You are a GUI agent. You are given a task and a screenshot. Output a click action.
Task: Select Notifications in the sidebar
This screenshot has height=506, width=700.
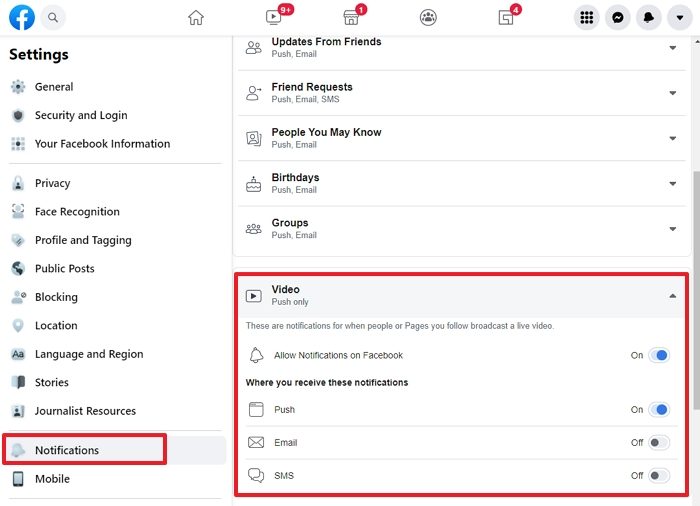pyautogui.click(x=115, y=450)
